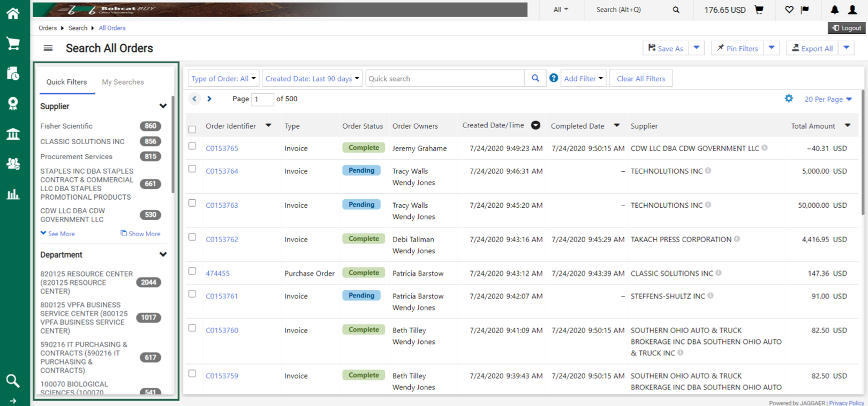Click the Clear All Filters button

tap(640, 79)
